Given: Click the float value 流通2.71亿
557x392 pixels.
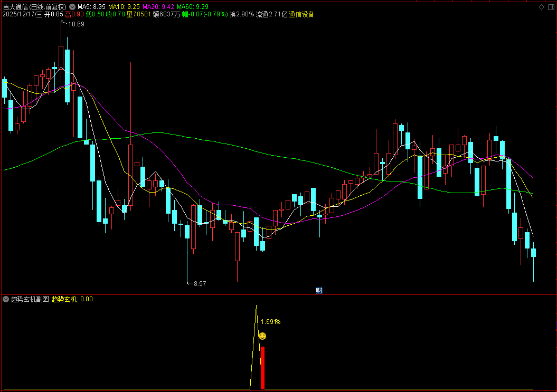Looking at the screenshot, I should click(271, 15).
